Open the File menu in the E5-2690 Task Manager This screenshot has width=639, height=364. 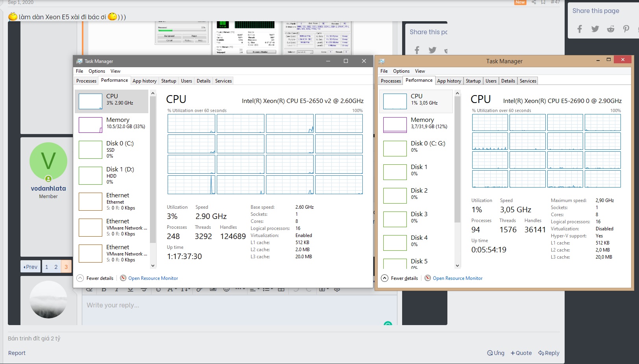click(x=384, y=71)
